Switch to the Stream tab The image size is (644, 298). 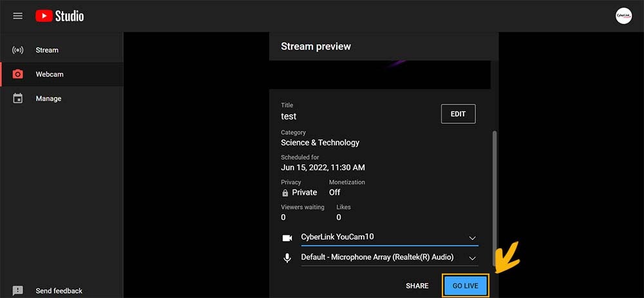click(62, 50)
